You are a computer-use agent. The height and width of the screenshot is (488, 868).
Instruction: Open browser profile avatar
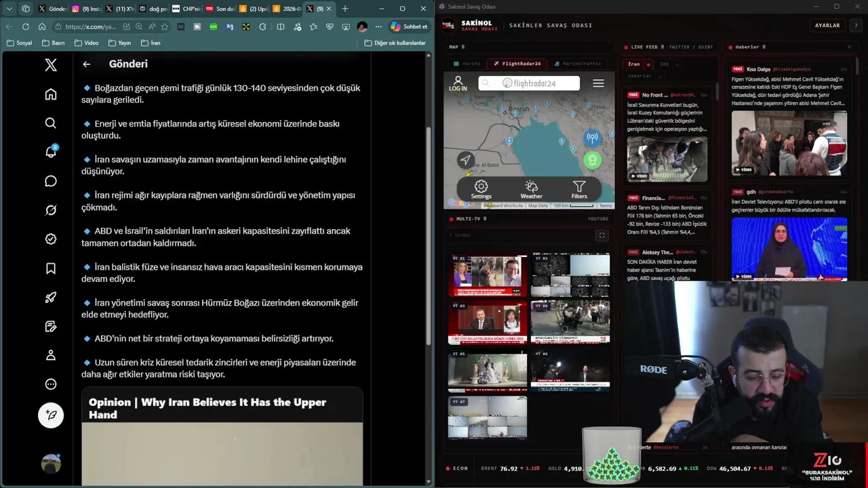[362, 26]
